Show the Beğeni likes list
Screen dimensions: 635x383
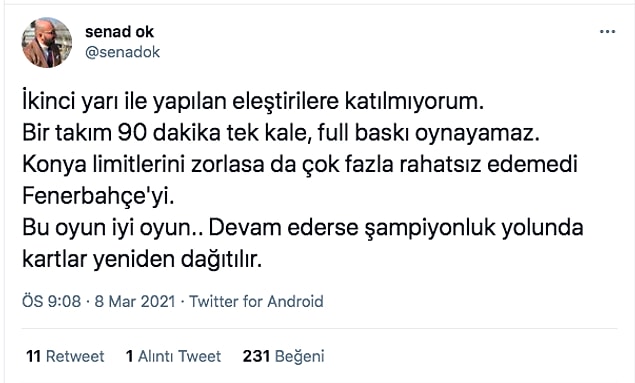tap(283, 356)
